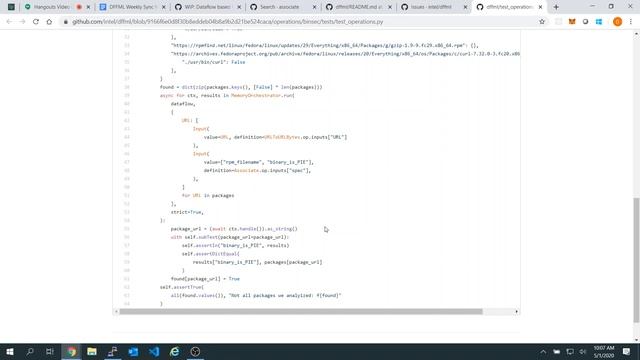Screen dimensions: 640x360
Task: Go back to the previous page
Action: point(9,22)
